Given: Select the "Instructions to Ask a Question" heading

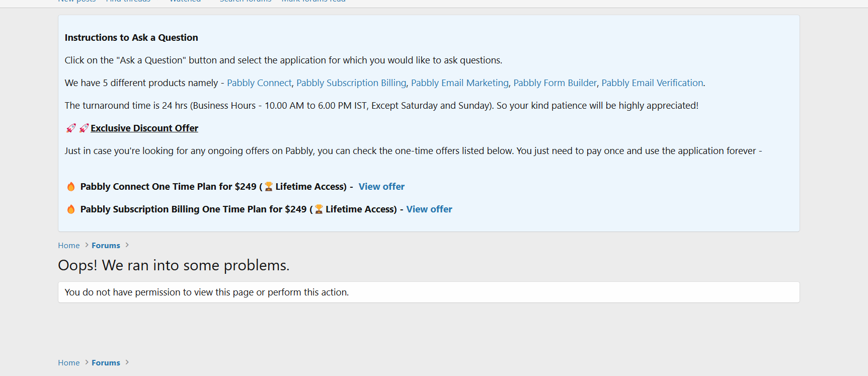Looking at the screenshot, I should (131, 38).
